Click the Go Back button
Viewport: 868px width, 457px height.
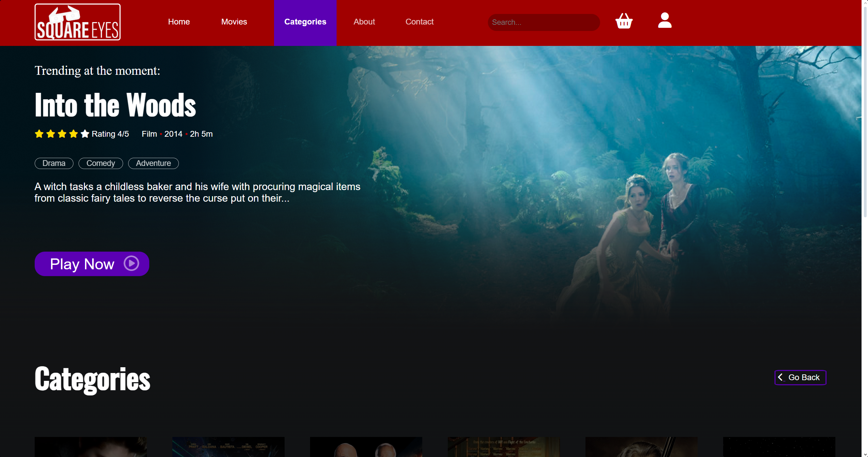[800, 377]
